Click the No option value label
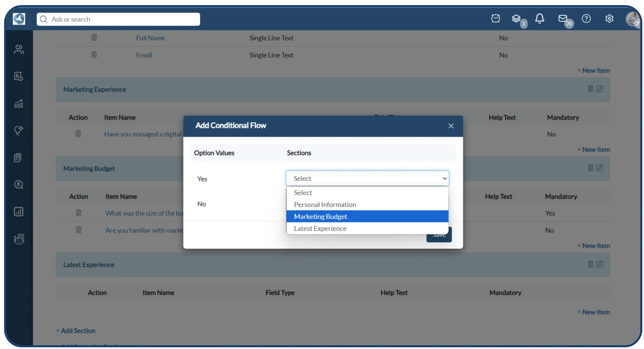Screen dimensions: 644x349 coord(202,204)
